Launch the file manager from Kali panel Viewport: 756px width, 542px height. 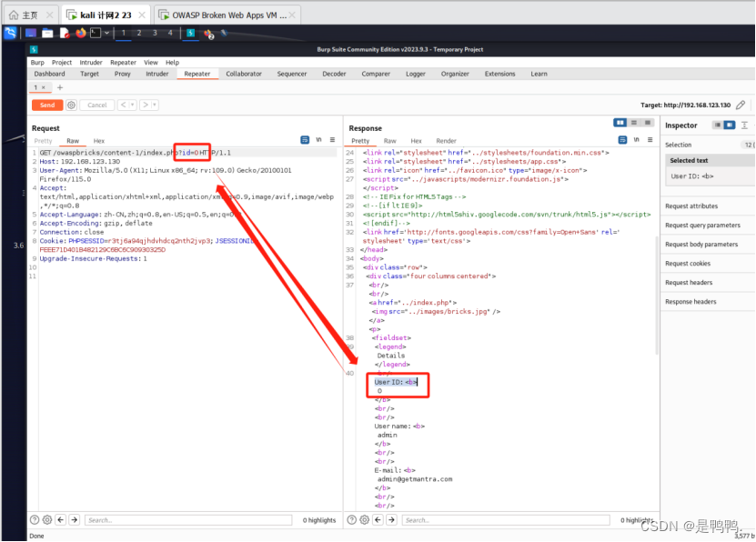[x=47, y=33]
